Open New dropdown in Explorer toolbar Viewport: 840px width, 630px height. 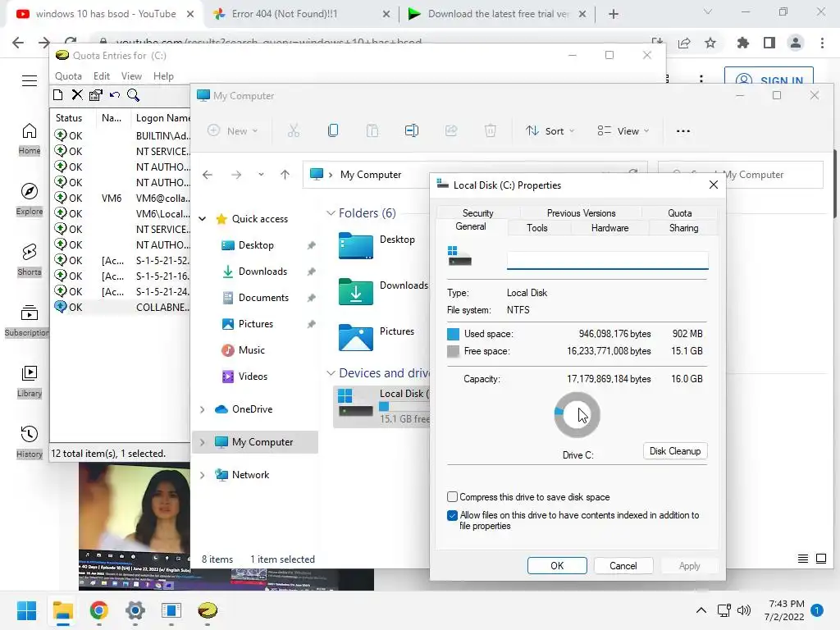click(x=232, y=130)
